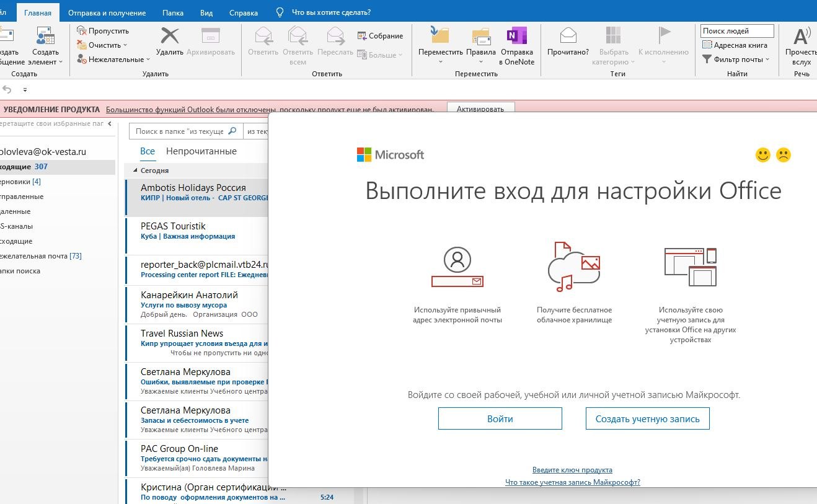Show All messages filter

point(148,151)
